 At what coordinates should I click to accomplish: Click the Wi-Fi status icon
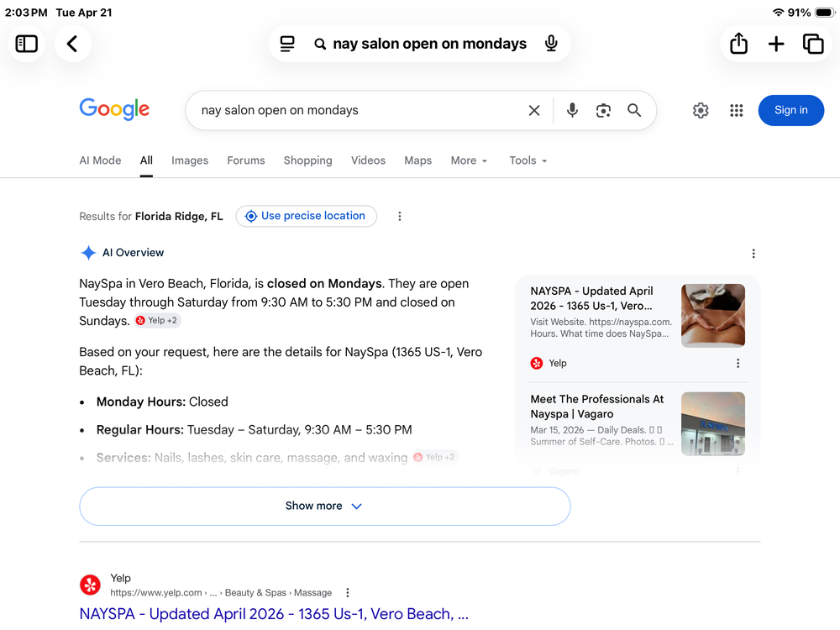[778, 13]
